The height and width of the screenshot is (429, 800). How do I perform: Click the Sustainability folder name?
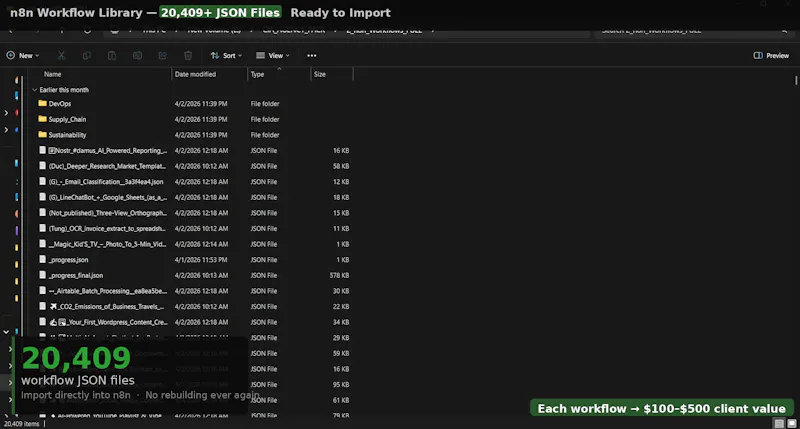point(67,135)
